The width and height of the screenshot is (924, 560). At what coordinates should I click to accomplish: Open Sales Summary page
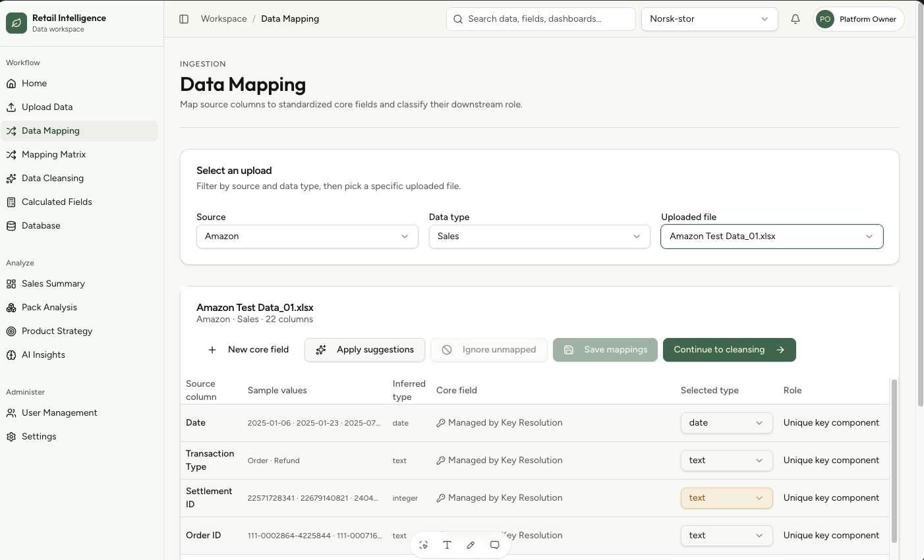(x=80, y=284)
